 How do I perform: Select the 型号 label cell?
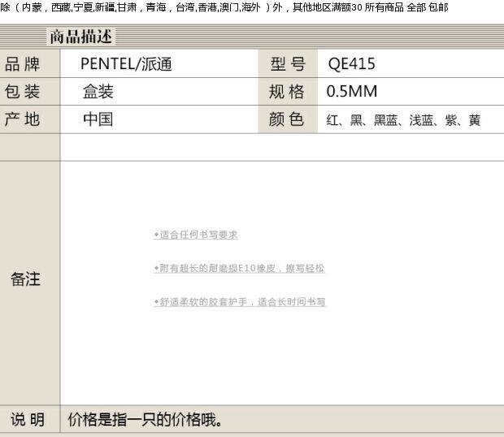[x=288, y=63]
